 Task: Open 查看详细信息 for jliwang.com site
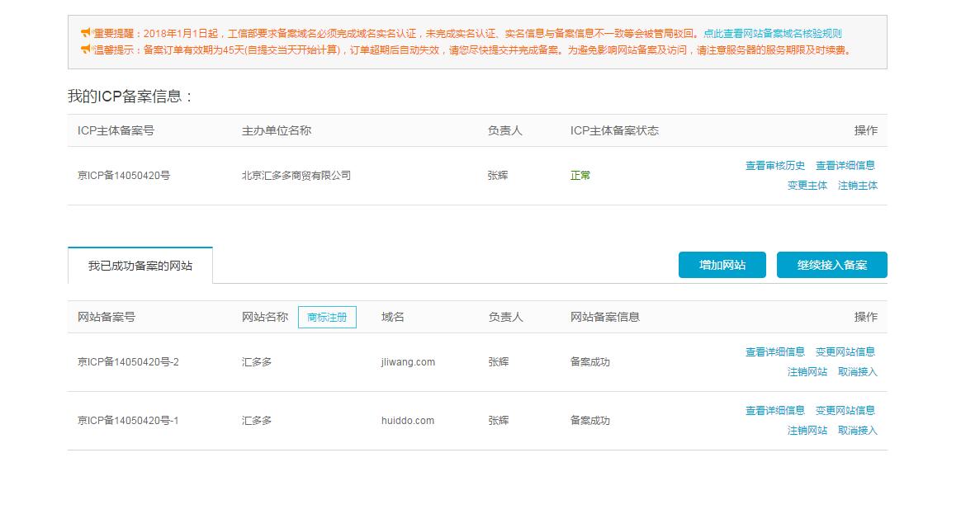click(774, 351)
